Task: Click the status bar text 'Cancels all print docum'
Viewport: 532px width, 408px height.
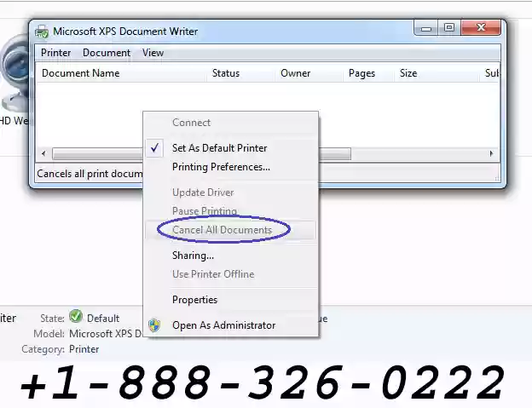Action: coord(90,174)
